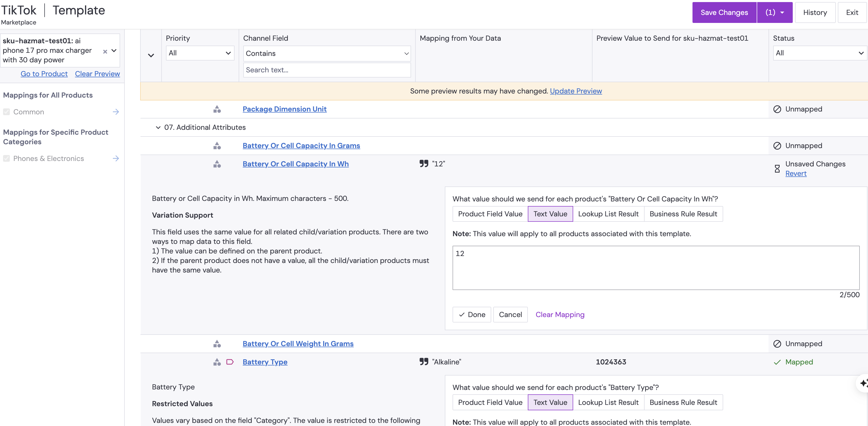Click the Channel Field search text box

coord(327,70)
